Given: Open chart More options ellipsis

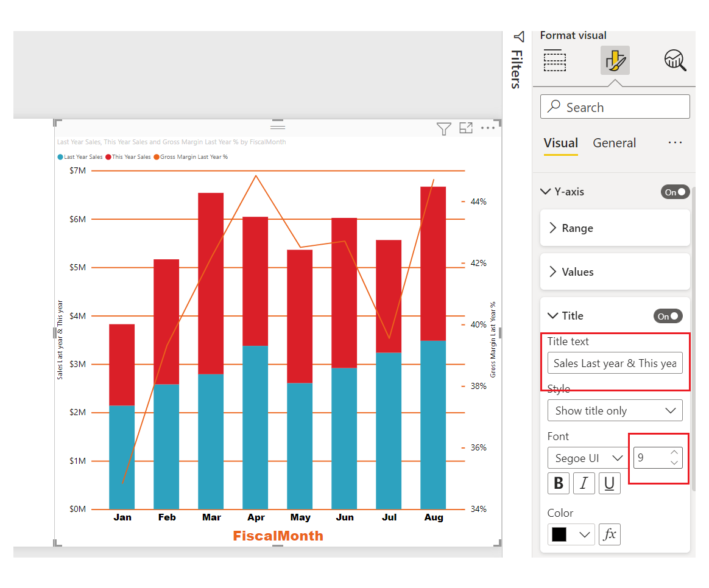Looking at the screenshot, I should tap(488, 128).
